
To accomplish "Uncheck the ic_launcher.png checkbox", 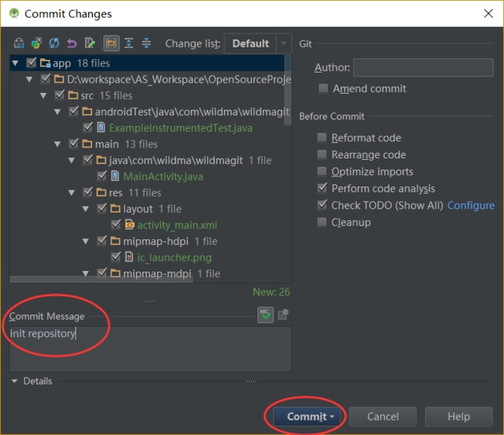I will [116, 256].
